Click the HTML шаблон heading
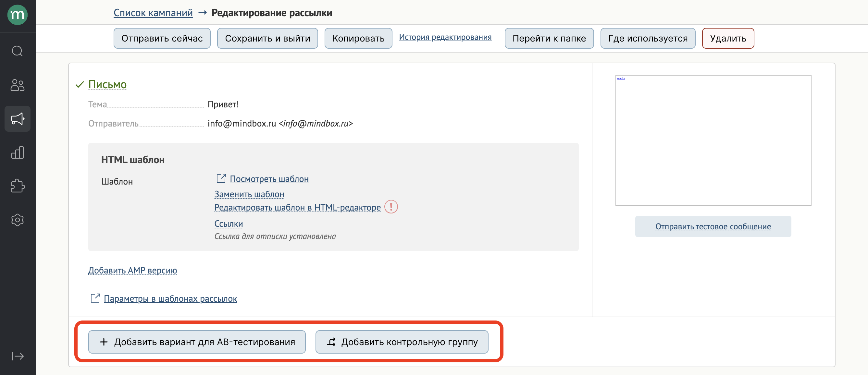This screenshot has width=868, height=375. (x=133, y=160)
